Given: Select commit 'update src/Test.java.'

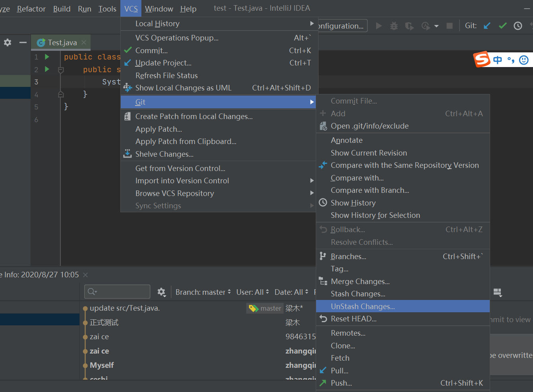Looking at the screenshot, I should [125, 308].
